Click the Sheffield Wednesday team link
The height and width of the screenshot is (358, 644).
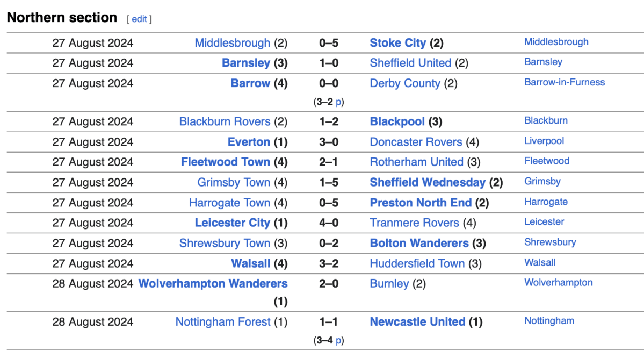[428, 182]
